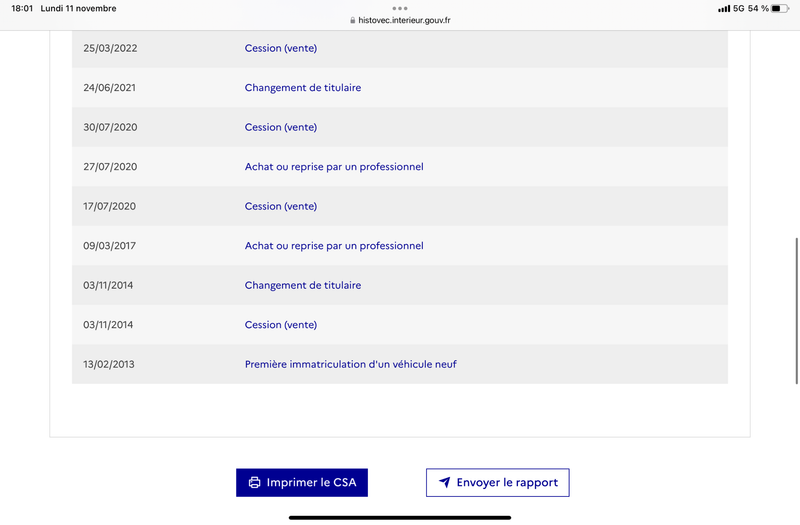The width and height of the screenshot is (800, 525).
Task: Select Changement de titulaire dated 24/06/2021
Action: point(303,88)
